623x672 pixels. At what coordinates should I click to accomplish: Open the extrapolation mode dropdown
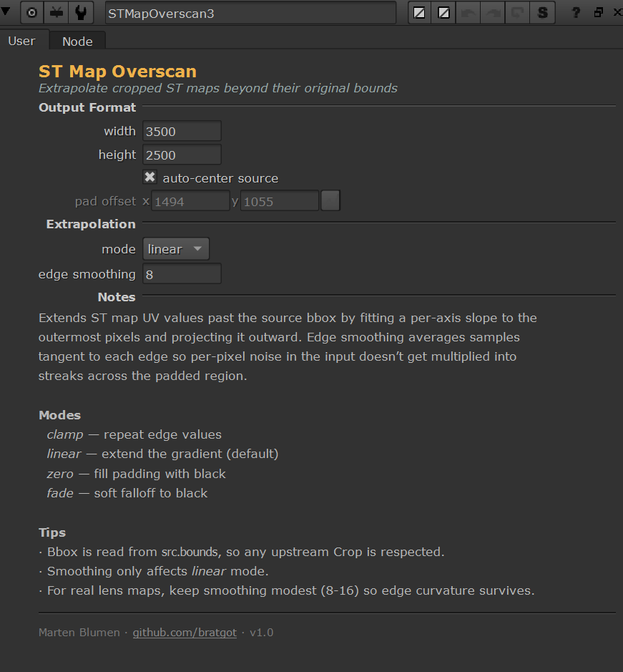point(176,249)
